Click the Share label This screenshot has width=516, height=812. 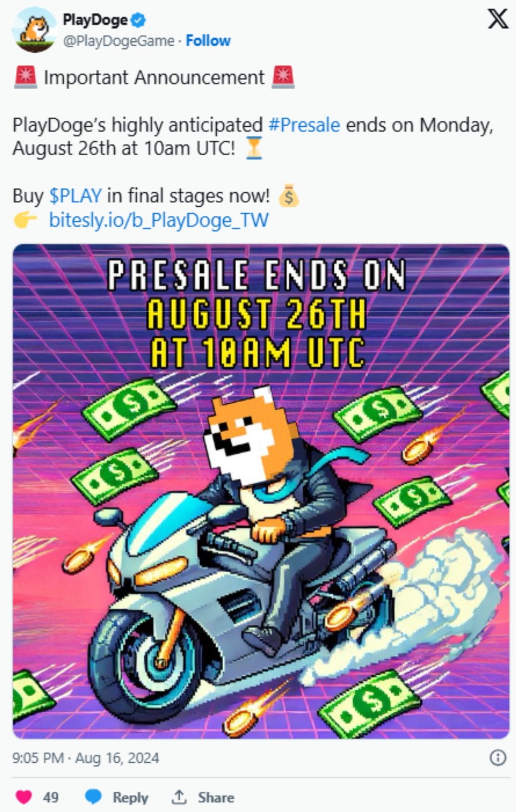click(216, 797)
